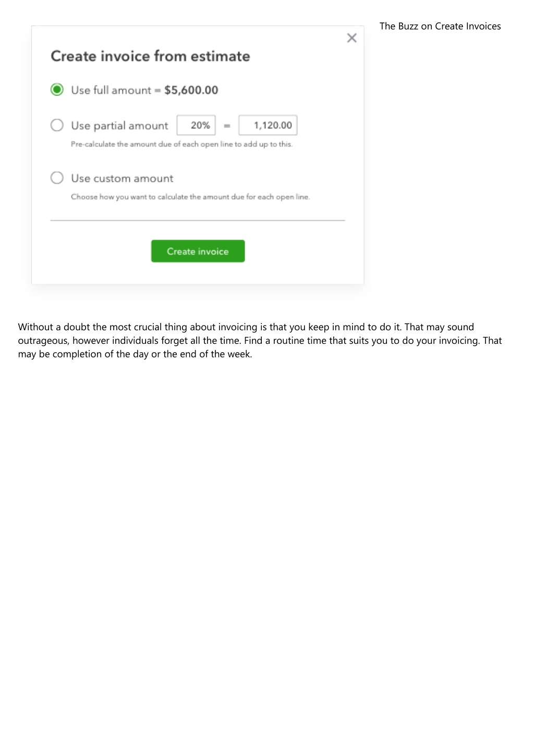Select the Use partial amount radio circle
The width and height of the screenshot is (534, 756).
pyautogui.click(x=57, y=125)
